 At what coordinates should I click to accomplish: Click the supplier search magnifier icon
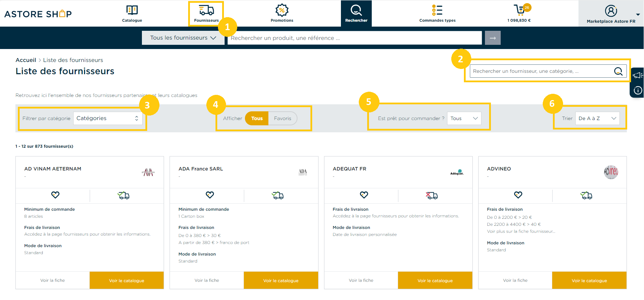coord(618,71)
